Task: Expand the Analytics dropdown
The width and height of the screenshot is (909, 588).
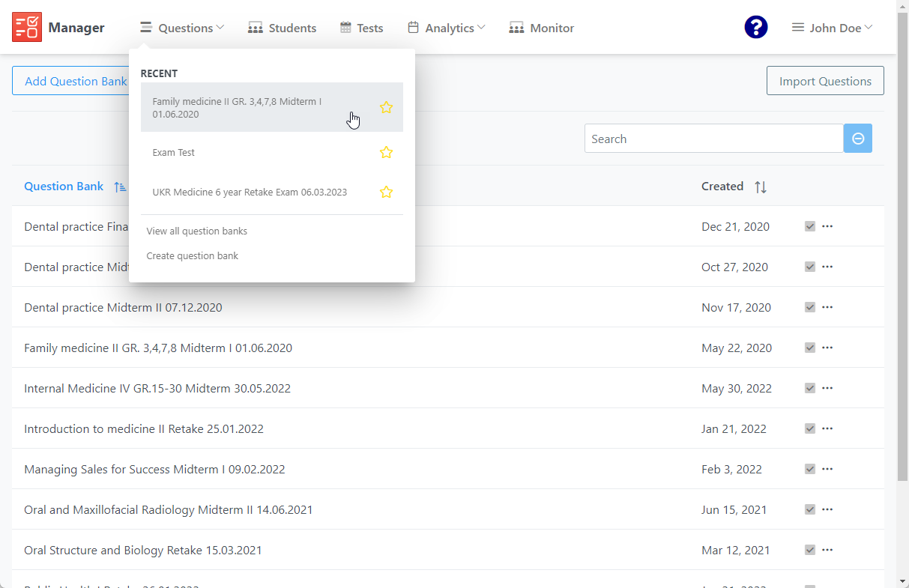Action: 447,28
